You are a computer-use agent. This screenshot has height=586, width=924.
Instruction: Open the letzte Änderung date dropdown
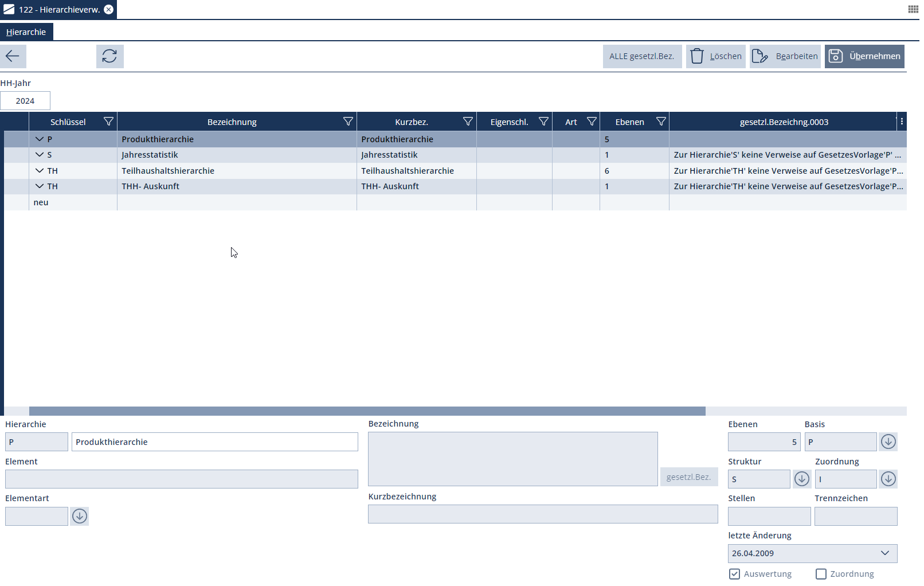pyautogui.click(x=884, y=553)
